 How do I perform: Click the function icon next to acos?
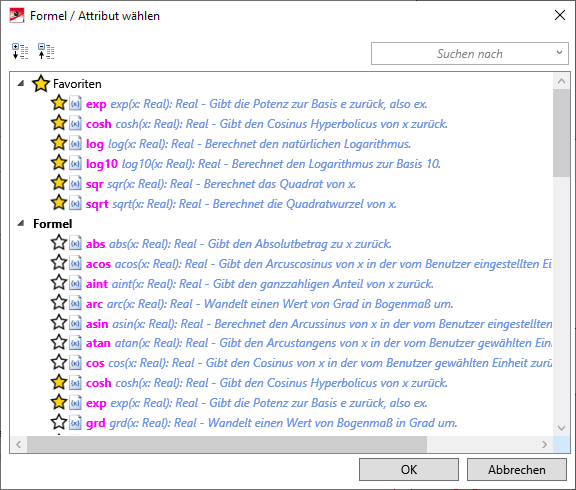coord(75,264)
